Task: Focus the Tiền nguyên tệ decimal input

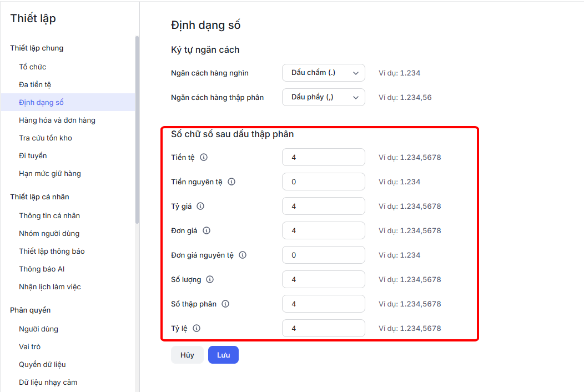Action: coord(323,182)
